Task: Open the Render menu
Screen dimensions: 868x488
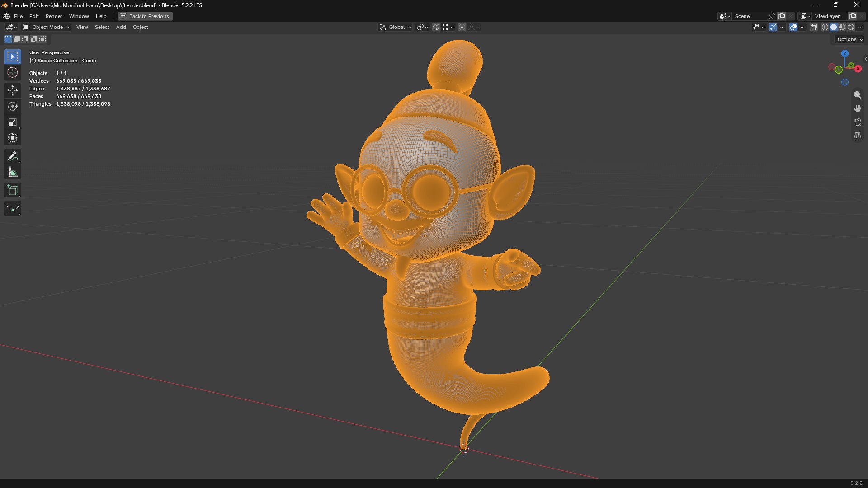Action: (54, 16)
